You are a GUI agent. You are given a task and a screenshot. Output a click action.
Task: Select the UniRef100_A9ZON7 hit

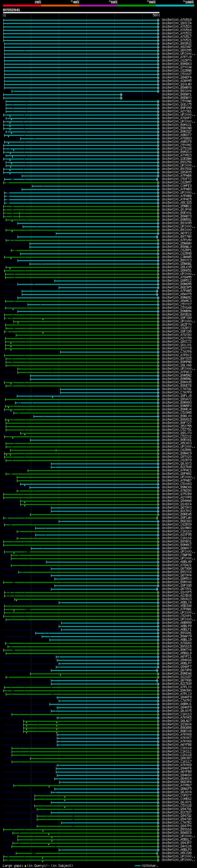(177, 47)
